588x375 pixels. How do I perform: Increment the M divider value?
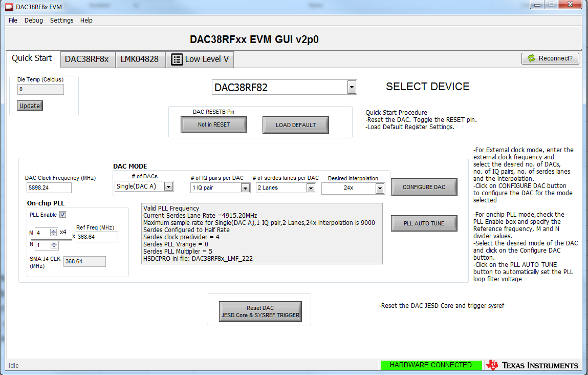54,231
